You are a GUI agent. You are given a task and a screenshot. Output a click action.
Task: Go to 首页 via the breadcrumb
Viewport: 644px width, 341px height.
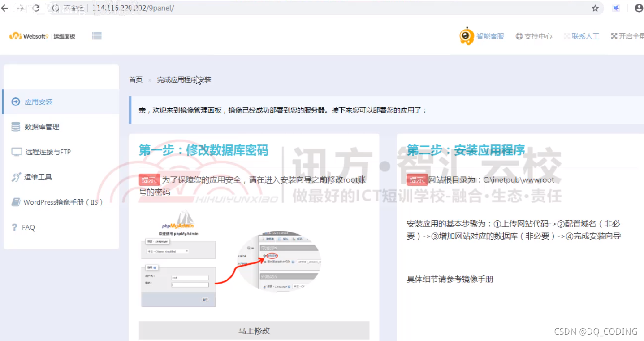click(135, 79)
